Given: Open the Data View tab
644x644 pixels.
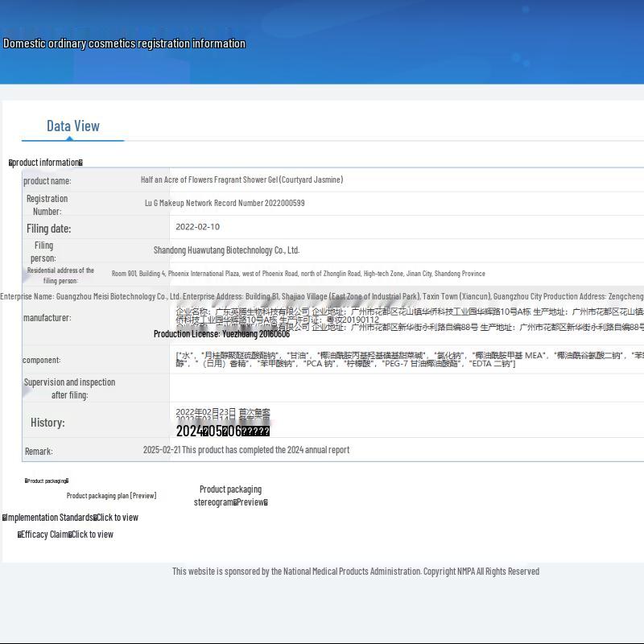Looking at the screenshot, I should (x=73, y=126).
